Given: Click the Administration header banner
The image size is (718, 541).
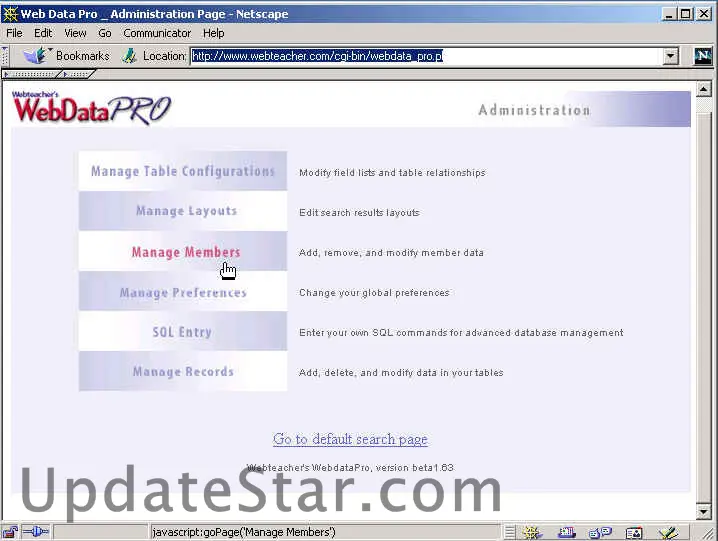Looking at the screenshot, I should [x=582, y=109].
